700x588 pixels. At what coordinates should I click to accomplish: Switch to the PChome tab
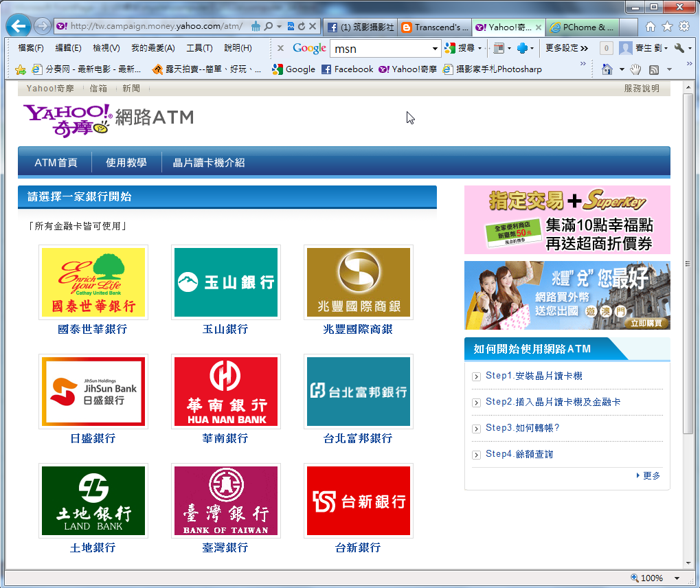[583, 27]
